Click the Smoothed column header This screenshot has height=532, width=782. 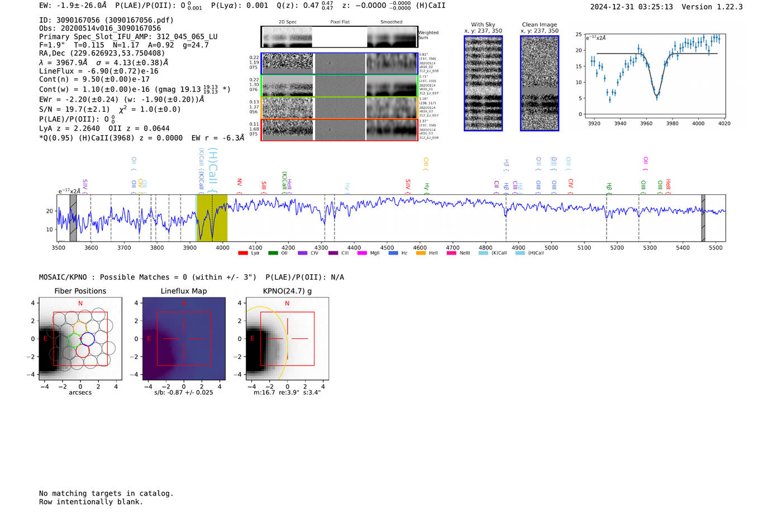coord(392,22)
